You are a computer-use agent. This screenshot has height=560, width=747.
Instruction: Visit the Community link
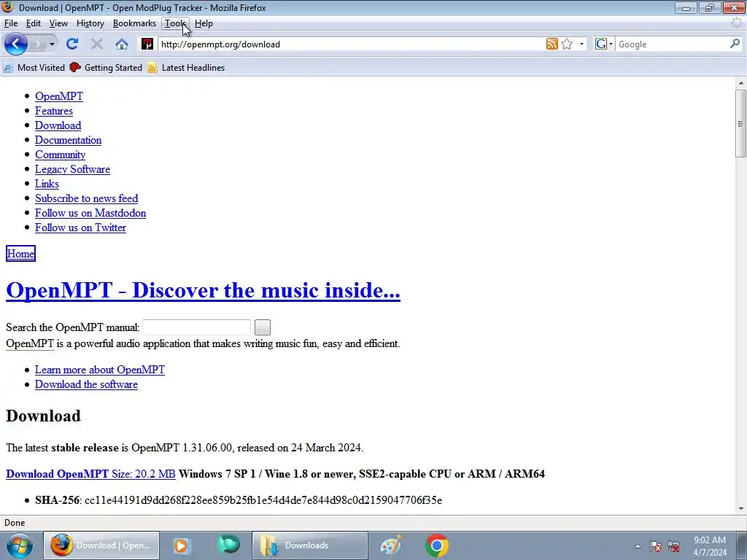(60, 155)
